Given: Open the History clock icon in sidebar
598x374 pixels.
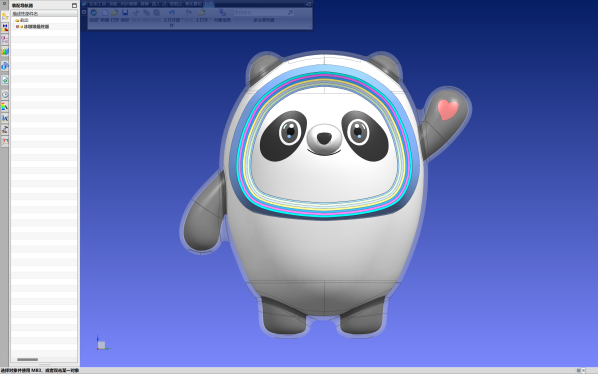Looking at the screenshot, I should pyautogui.click(x=5, y=94).
